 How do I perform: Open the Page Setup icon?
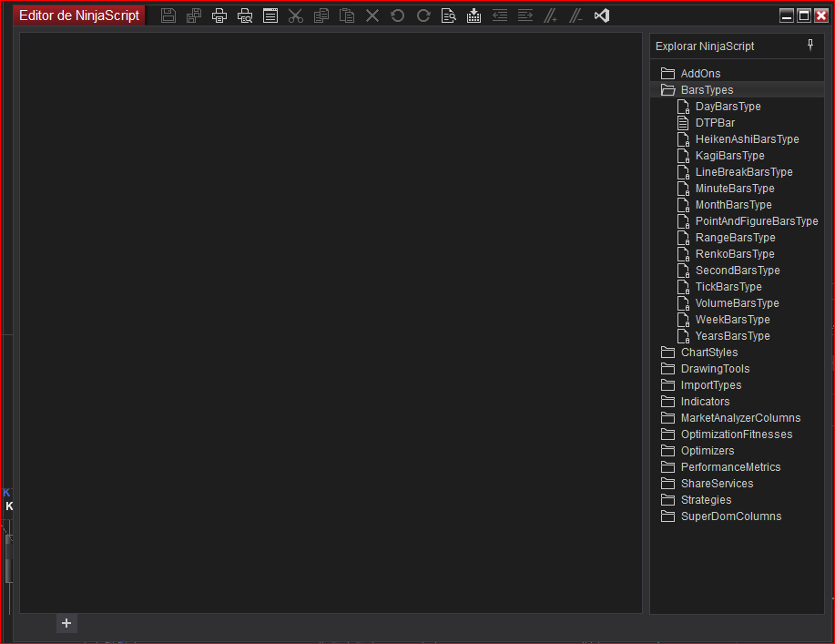click(x=270, y=15)
